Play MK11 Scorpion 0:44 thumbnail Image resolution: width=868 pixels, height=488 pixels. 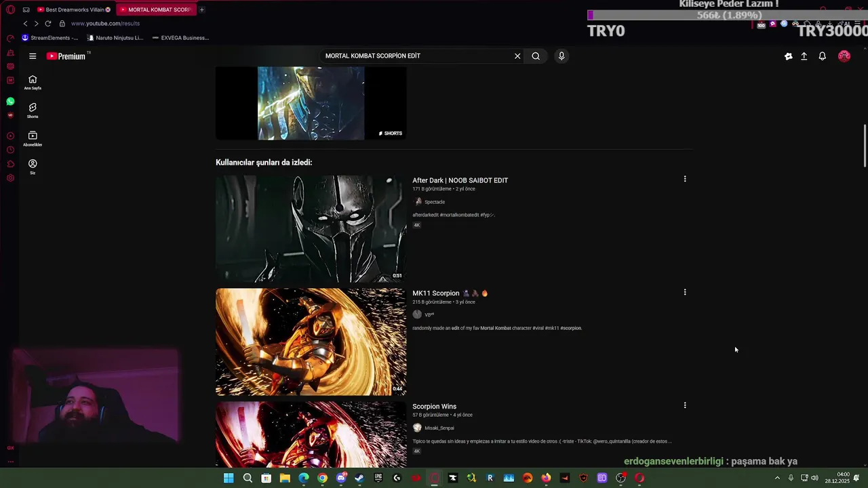311,342
